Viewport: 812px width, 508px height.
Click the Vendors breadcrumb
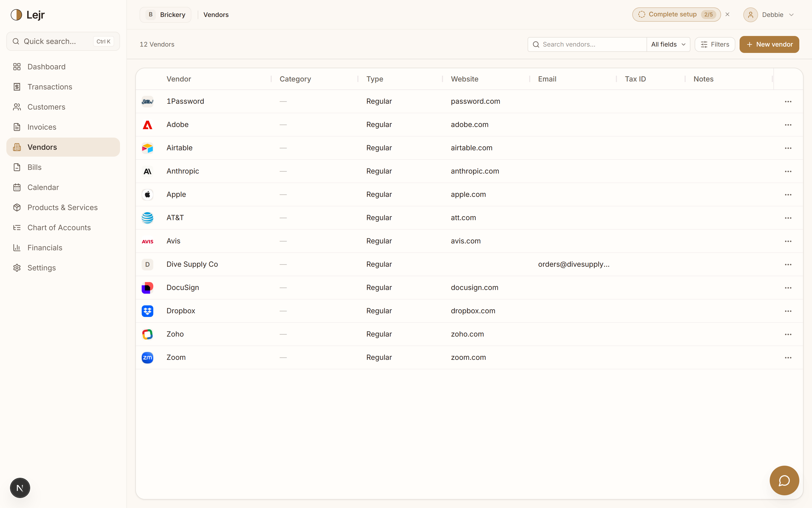216,15
